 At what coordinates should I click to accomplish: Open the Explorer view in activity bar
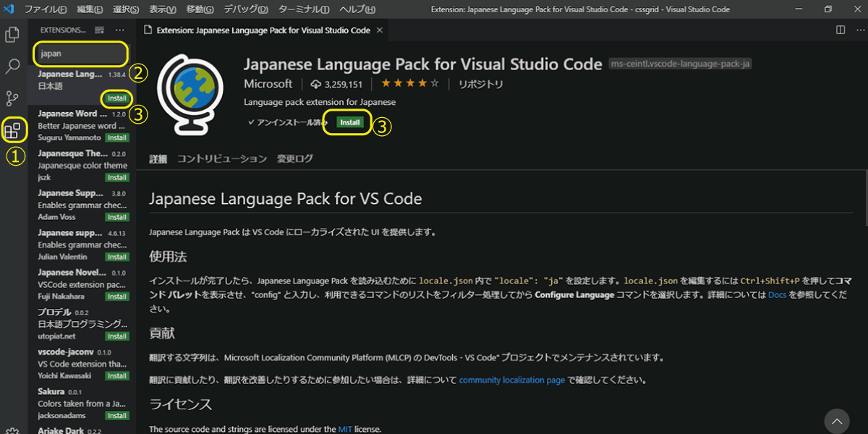pyautogui.click(x=12, y=34)
